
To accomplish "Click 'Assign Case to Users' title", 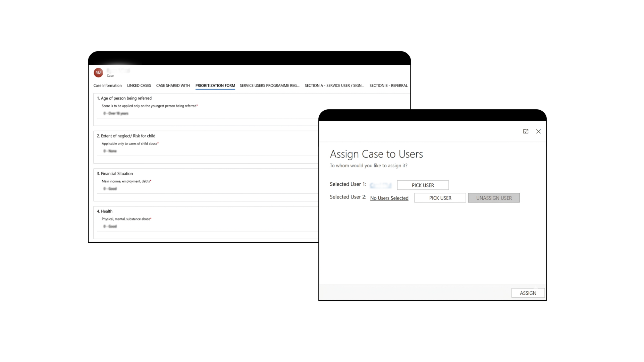I will click(376, 154).
